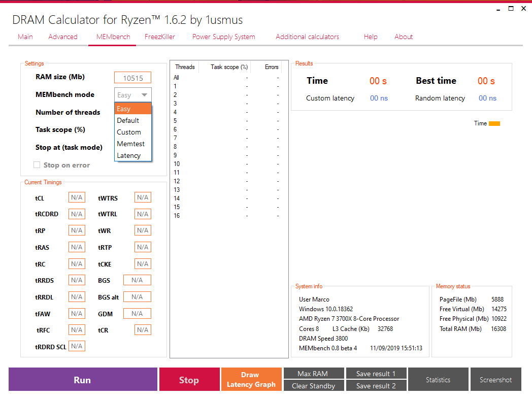Click the tCKE timing field
This screenshot has height=399, width=532.
[x=143, y=263]
